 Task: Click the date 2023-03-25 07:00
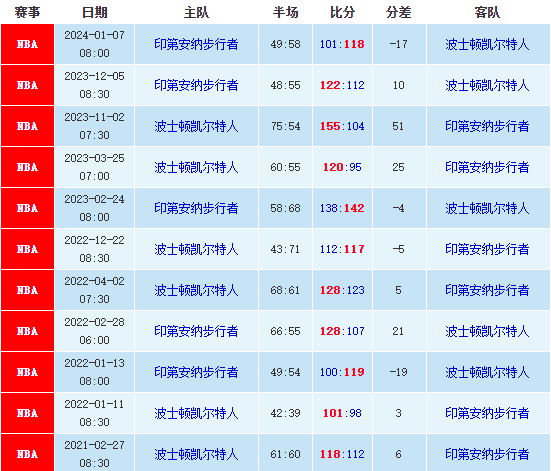pyautogui.click(x=94, y=167)
